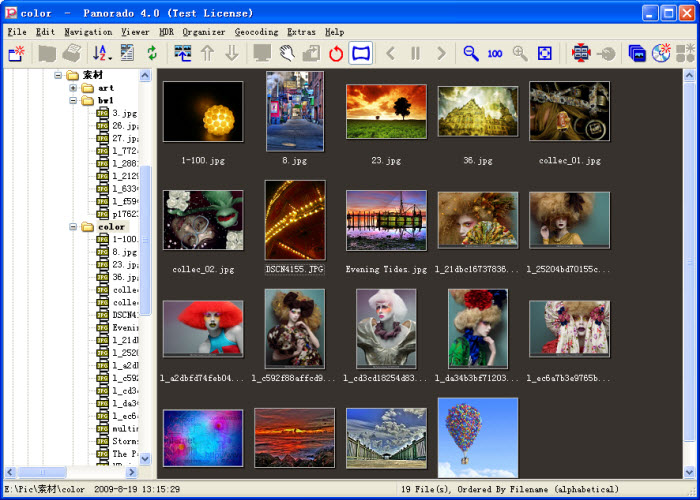
Task: Select the red afro portrait thumbnail
Action: point(203,329)
